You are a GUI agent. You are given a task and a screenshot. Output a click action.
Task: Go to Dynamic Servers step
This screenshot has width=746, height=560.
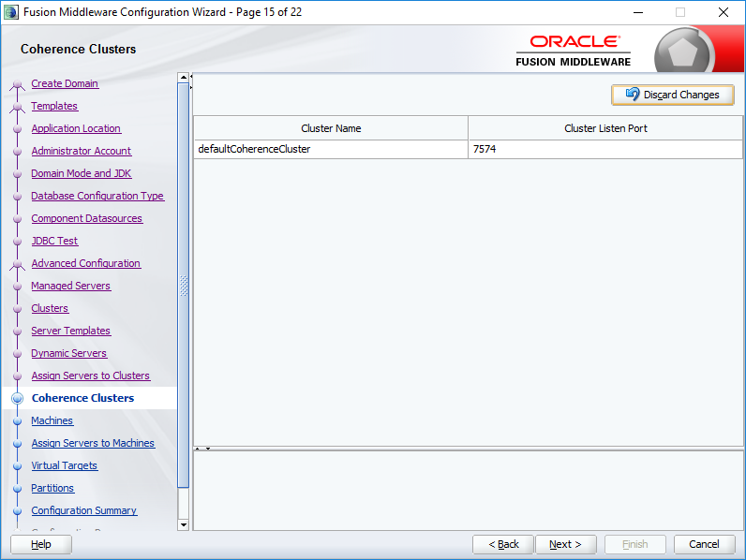[69, 353]
